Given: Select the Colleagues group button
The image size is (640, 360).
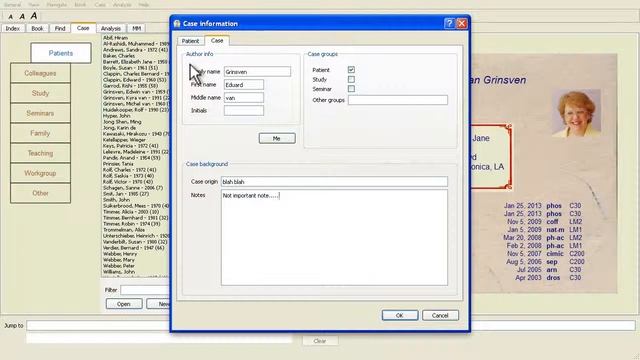Looking at the screenshot, I should 40,73.
